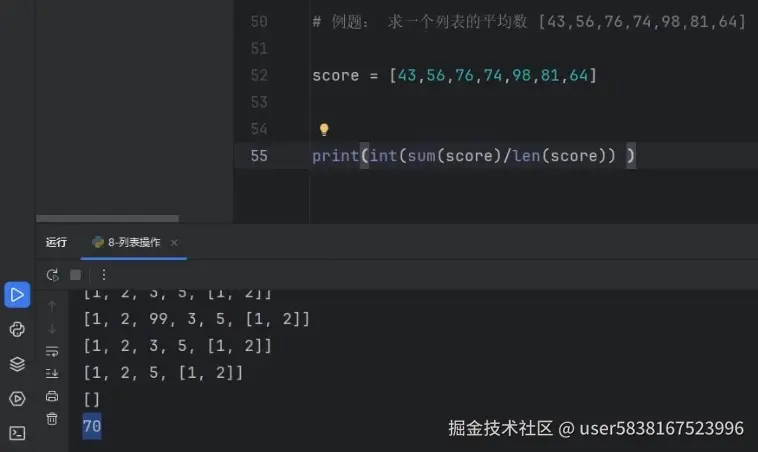Rerun the 8-列表操作 script

click(52, 275)
